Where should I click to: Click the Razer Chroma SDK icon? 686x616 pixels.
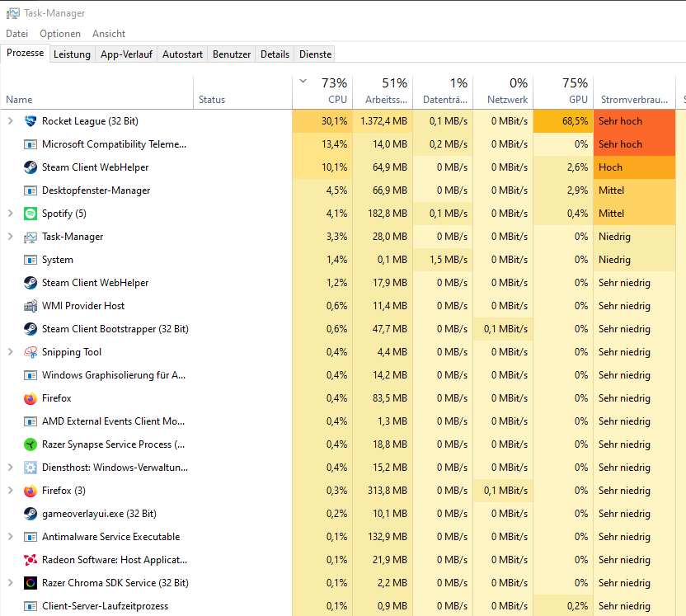pos(31,583)
